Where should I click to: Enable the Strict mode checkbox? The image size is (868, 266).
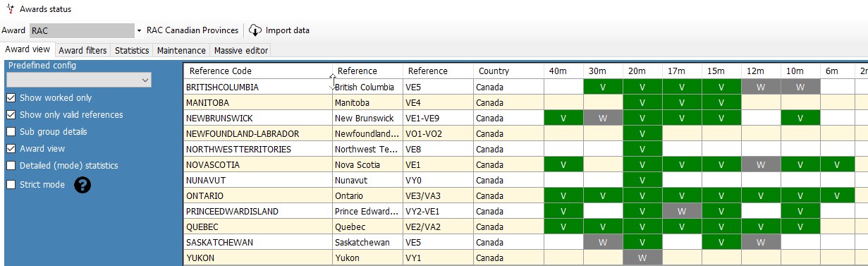(x=11, y=185)
